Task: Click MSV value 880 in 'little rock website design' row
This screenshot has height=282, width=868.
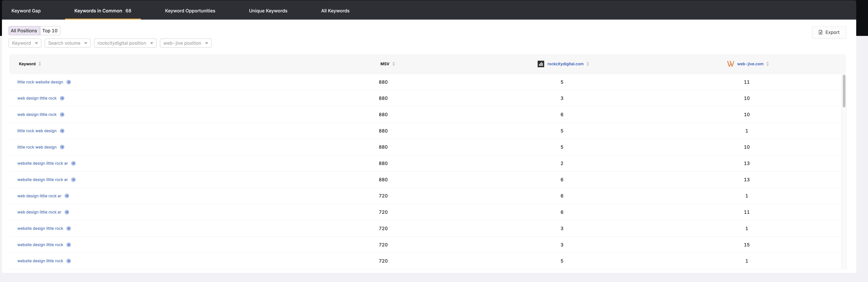Action: point(383,82)
